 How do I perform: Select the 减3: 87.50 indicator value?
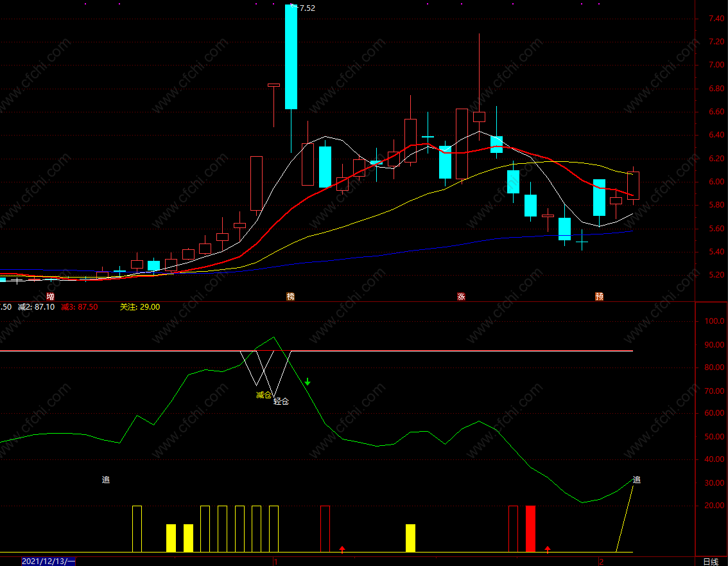point(80,306)
